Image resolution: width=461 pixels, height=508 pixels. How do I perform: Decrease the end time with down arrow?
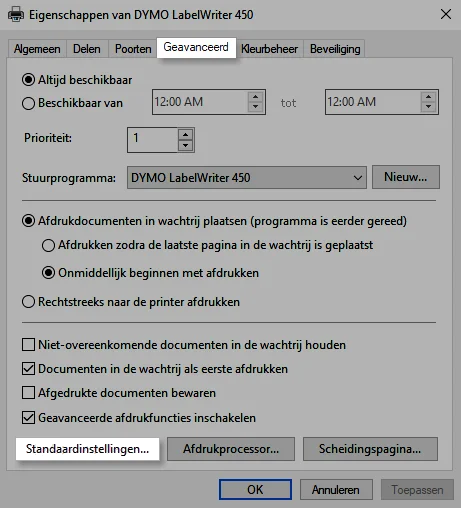pos(428,107)
